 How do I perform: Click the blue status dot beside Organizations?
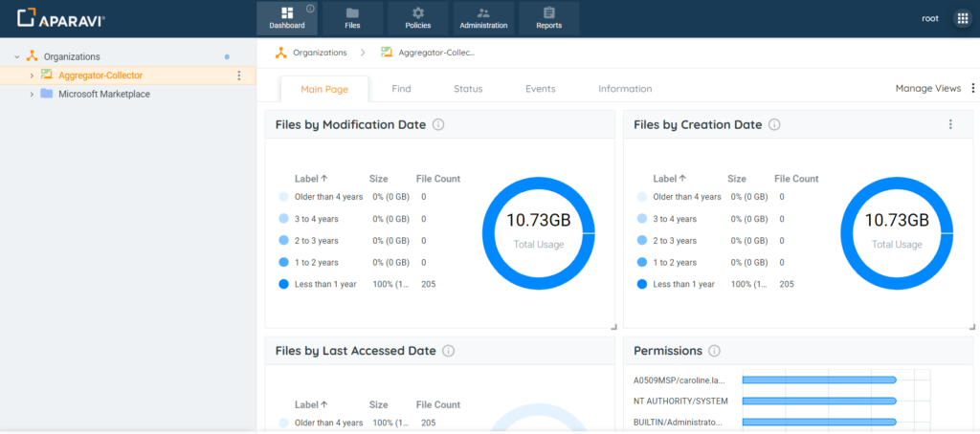coord(227,56)
